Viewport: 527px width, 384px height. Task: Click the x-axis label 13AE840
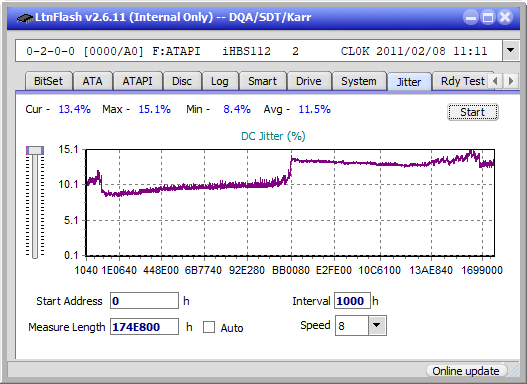[431, 270]
